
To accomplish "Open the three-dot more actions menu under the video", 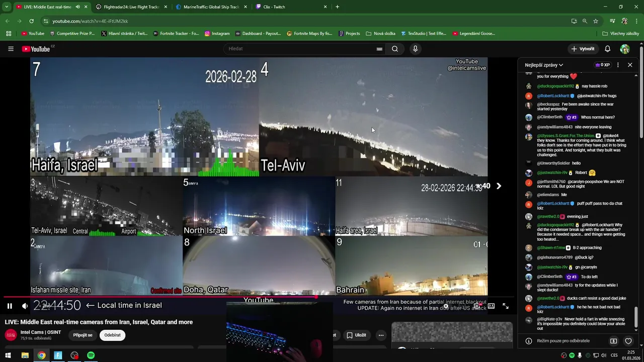I will pyautogui.click(x=381, y=335).
